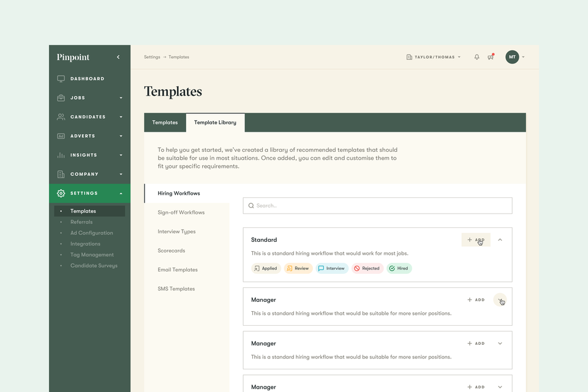Click the search magnifier icon
The image size is (588, 392).
(x=251, y=206)
